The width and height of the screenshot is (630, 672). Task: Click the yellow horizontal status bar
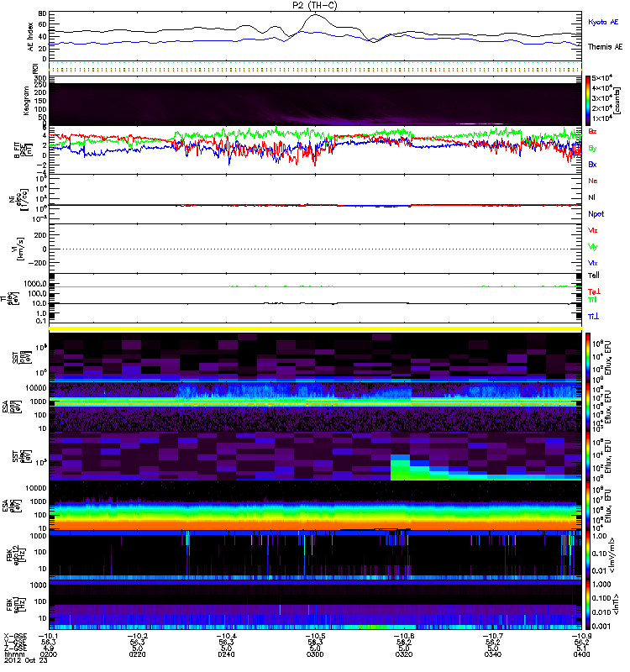point(316,328)
